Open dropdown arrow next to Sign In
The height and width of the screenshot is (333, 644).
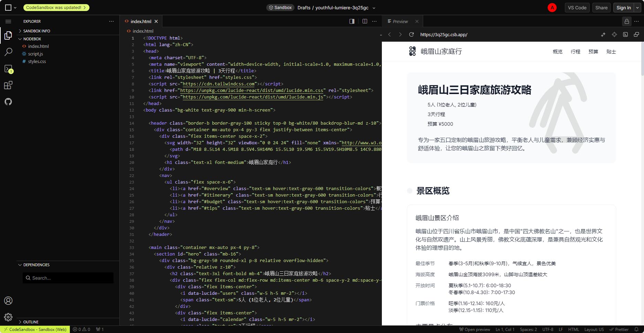tap(637, 8)
